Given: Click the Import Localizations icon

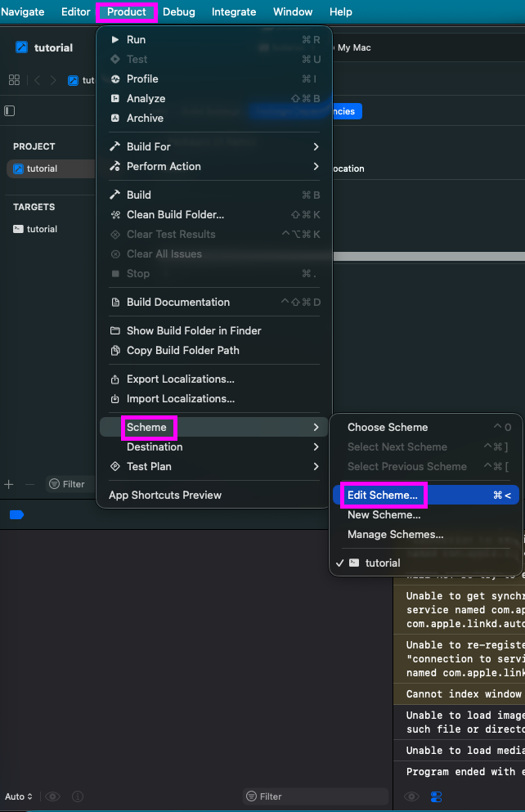Looking at the screenshot, I should (x=115, y=399).
